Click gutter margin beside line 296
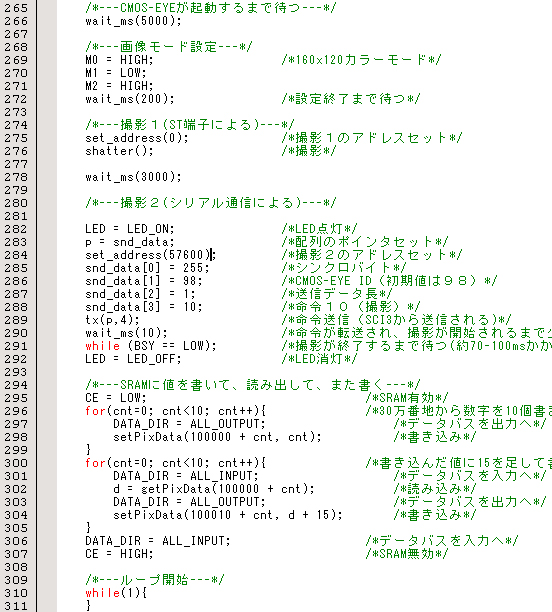This screenshot has width=552, height=612. 47,411
